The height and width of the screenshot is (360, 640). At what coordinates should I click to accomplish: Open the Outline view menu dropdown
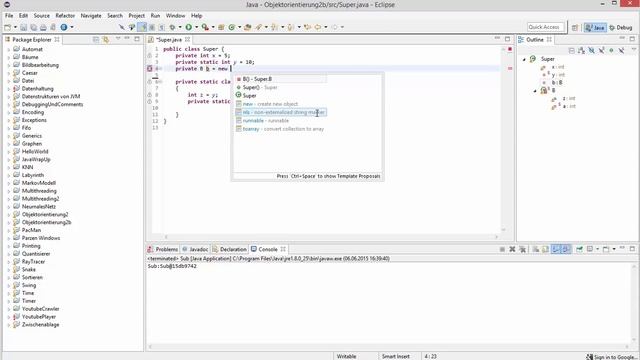633,50
